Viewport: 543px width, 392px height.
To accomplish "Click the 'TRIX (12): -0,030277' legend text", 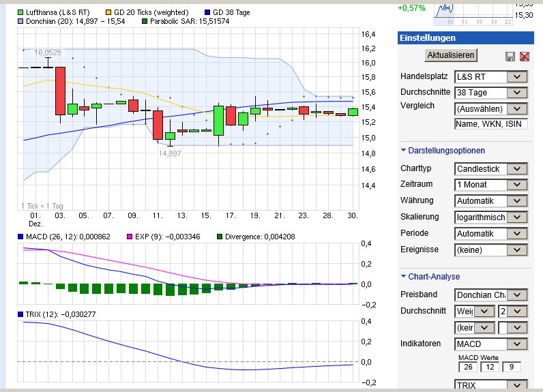I will click(x=61, y=314).
